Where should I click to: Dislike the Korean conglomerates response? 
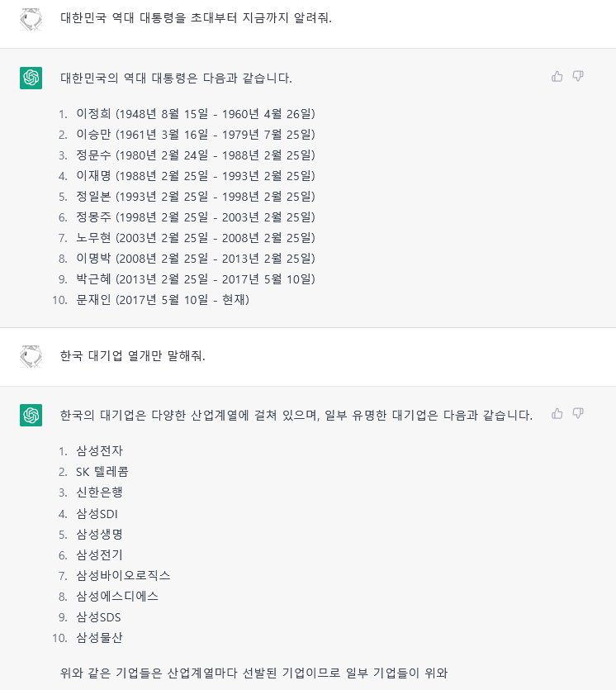click(578, 413)
